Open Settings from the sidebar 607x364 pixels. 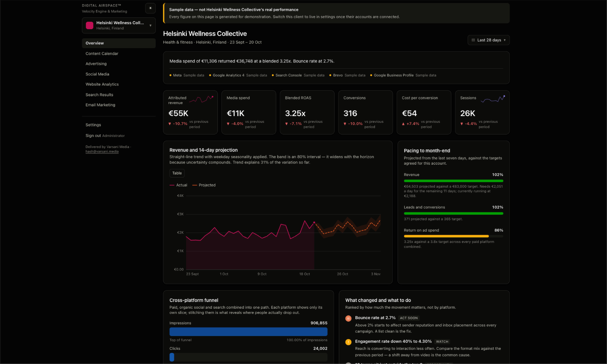(119, 125)
